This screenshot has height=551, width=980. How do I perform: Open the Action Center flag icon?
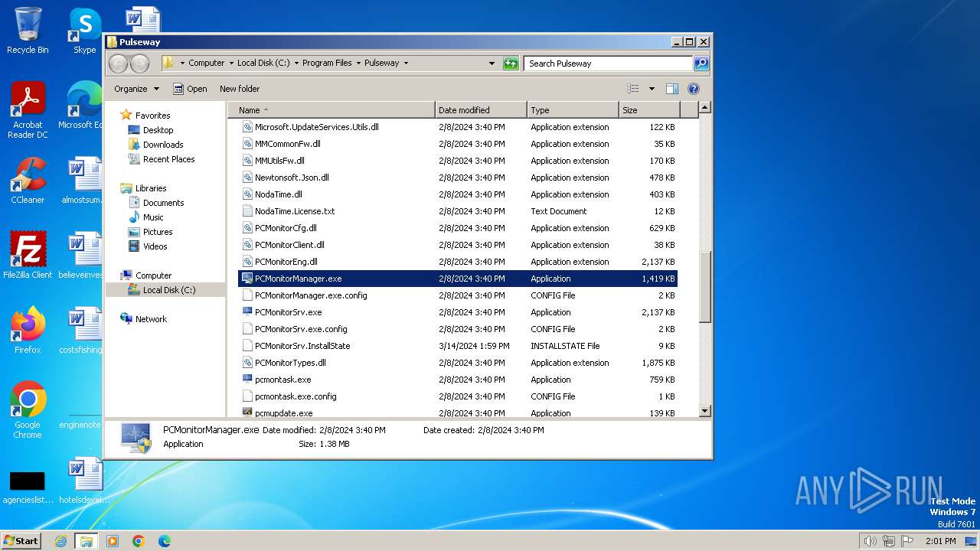click(907, 541)
